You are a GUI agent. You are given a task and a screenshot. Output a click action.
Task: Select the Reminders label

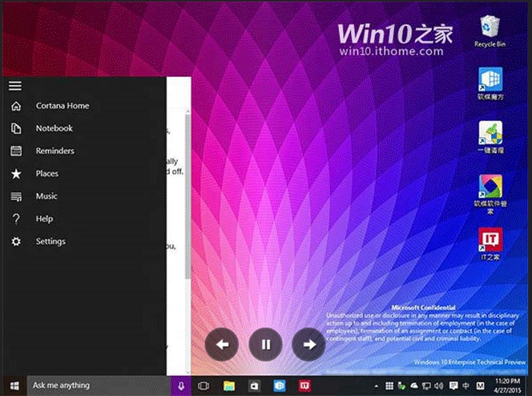point(55,151)
